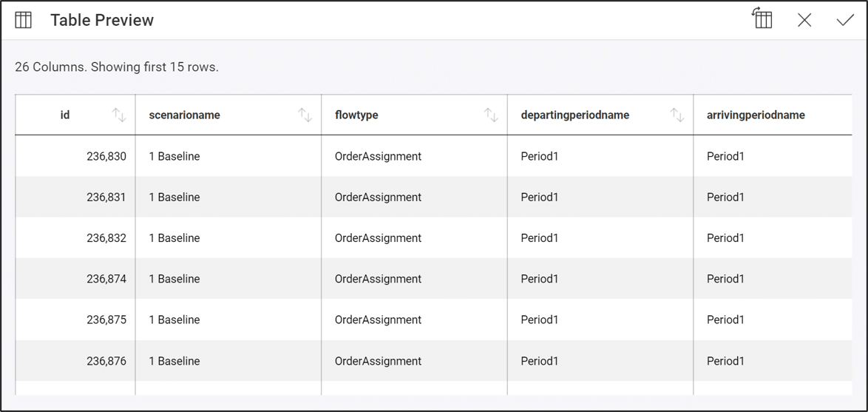
Task: Sort by the id column arrows
Action: point(119,115)
